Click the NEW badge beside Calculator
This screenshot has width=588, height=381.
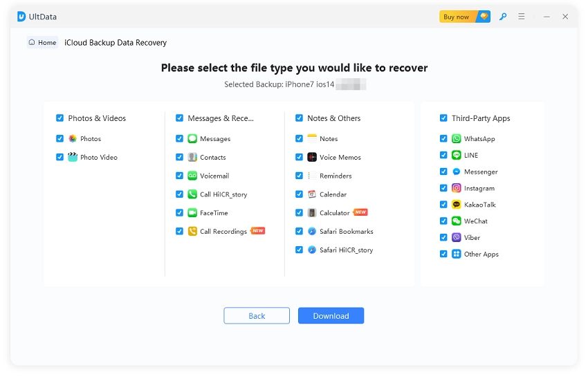pyautogui.click(x=360, y=212)
